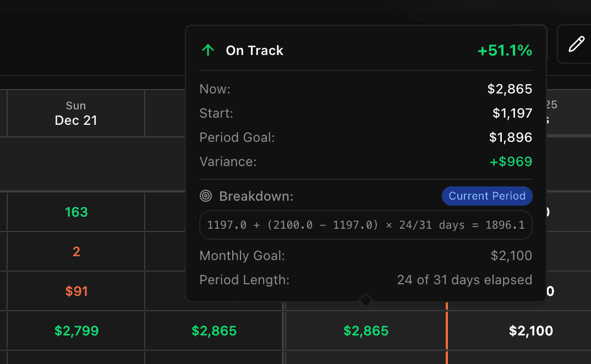Screen dimensions: 591x364
Task: Click the green 163 value cell
Action: pos(75,212)
